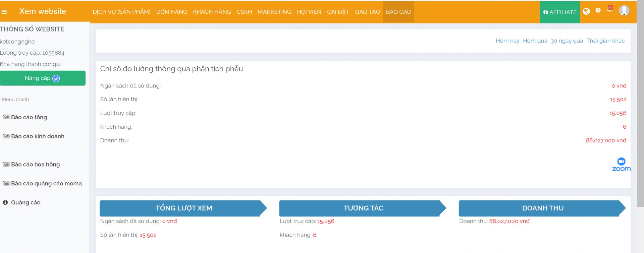
Task: Open the MARKETING menu
Action: (274, 12)
